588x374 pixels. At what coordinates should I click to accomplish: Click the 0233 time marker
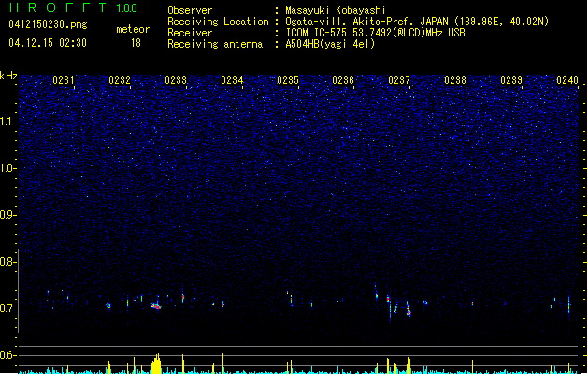pos(176,80)
